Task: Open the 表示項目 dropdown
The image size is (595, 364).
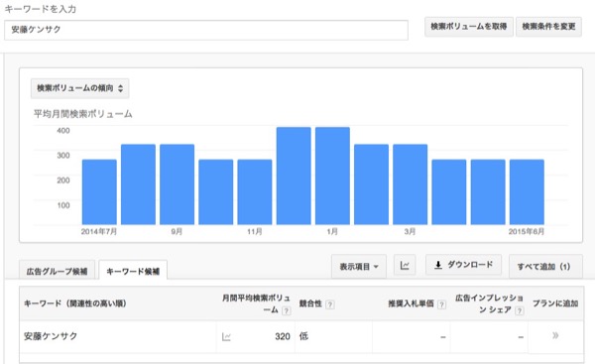Action: coord(359,267)
